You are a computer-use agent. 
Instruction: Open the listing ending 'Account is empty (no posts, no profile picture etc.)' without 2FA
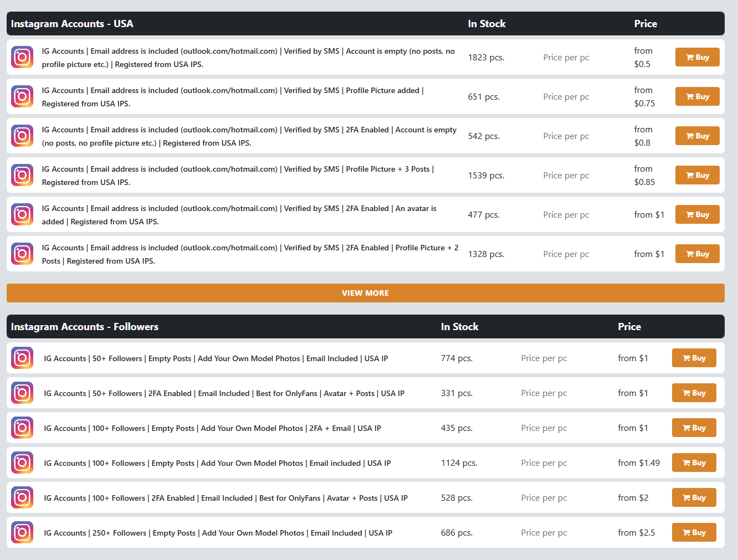tap(248, 58)
